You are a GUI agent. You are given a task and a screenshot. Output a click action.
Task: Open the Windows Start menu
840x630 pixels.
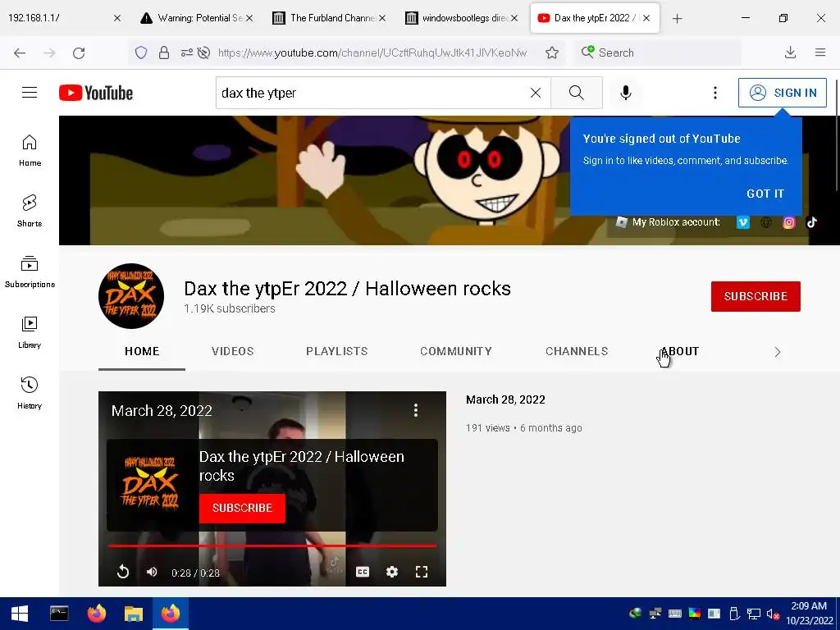pyautogui.click(x=20, y=614)
